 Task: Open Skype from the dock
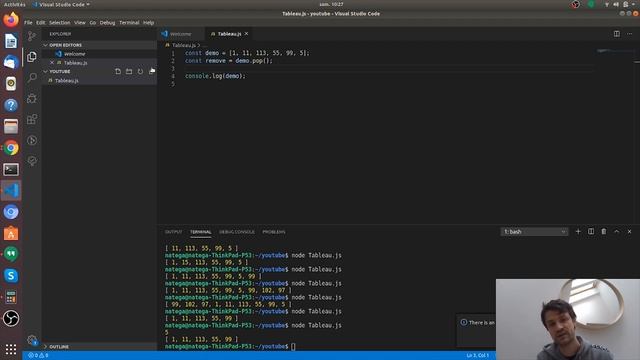point(11,276)
